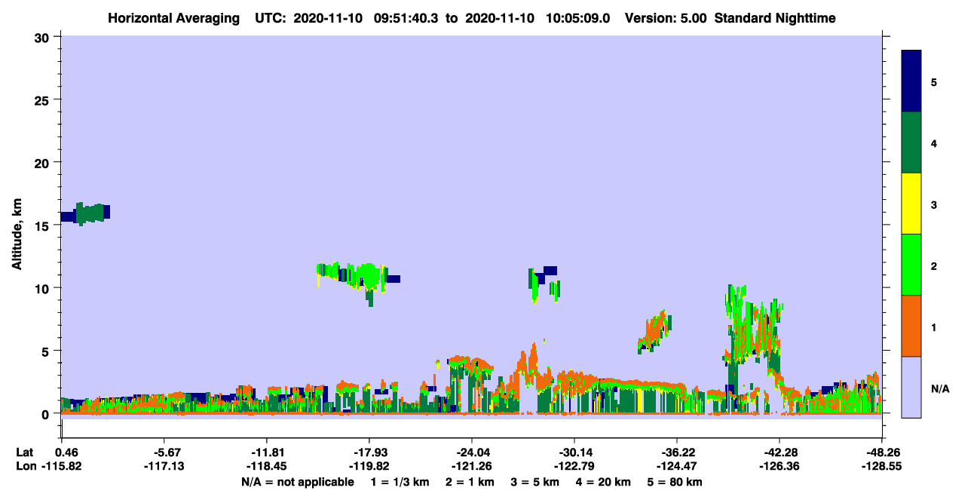Screen dimensions: 980x503
Task: Click the latitude value -42.28
Action: [x=779, y=452]
